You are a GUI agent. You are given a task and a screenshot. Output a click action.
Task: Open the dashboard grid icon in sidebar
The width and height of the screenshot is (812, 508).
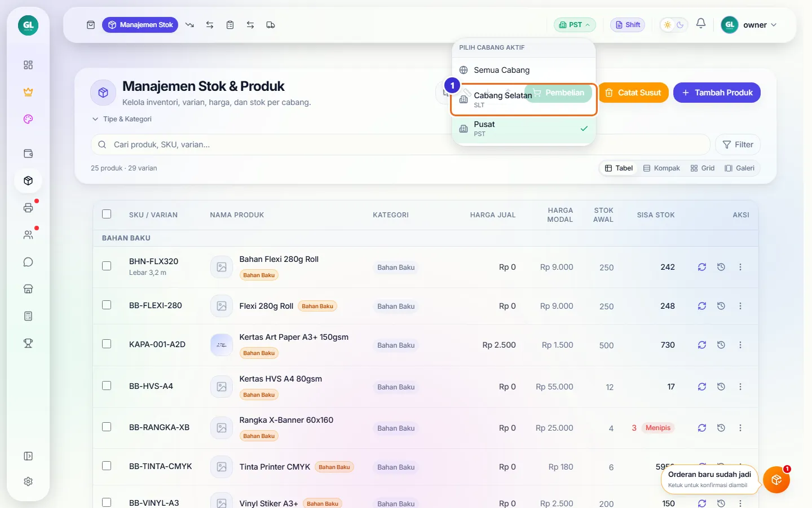click(28, 65)
